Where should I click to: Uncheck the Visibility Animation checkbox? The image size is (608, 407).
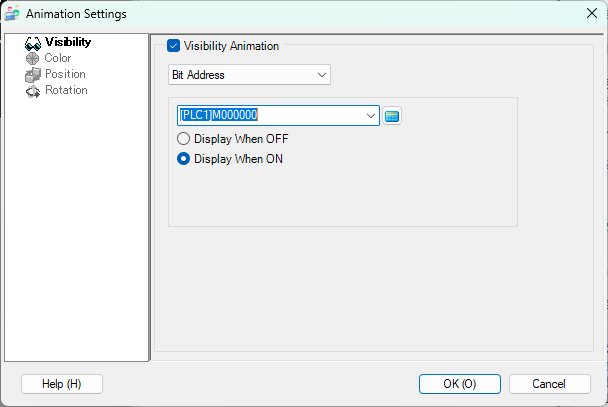174,45
